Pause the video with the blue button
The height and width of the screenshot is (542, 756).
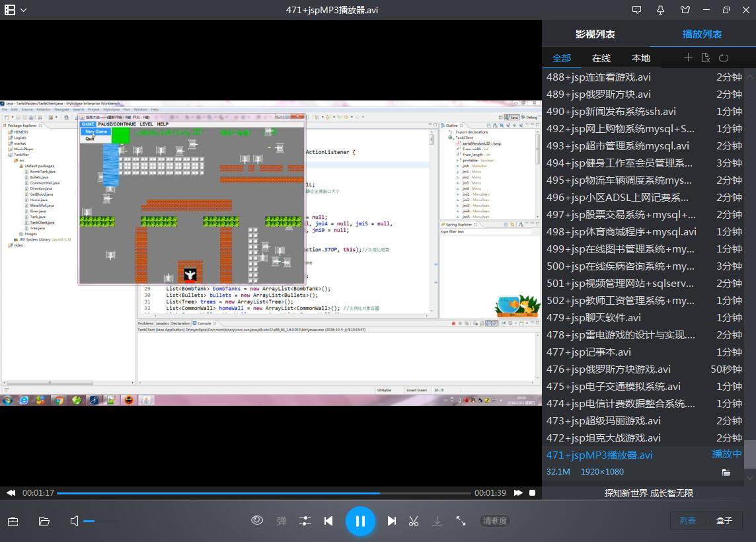coord(360,522)
